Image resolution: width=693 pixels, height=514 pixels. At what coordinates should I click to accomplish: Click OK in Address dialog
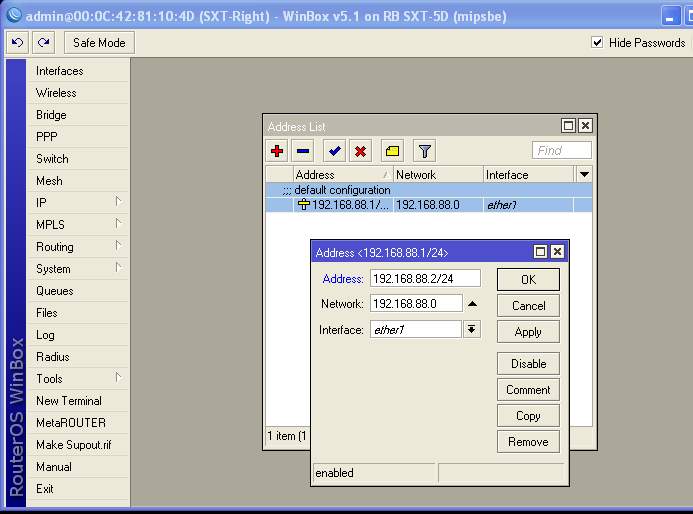coord(528,280)
